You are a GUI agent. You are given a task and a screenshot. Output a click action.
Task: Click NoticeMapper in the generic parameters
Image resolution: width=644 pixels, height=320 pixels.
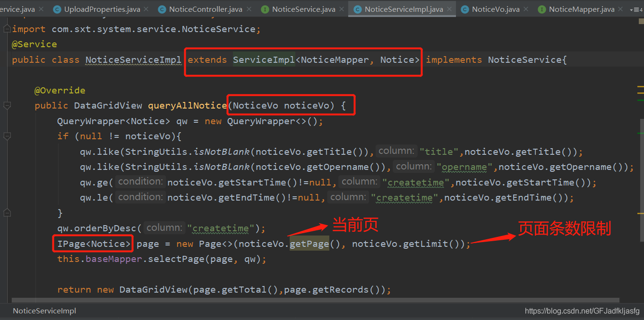coord(335,60)
